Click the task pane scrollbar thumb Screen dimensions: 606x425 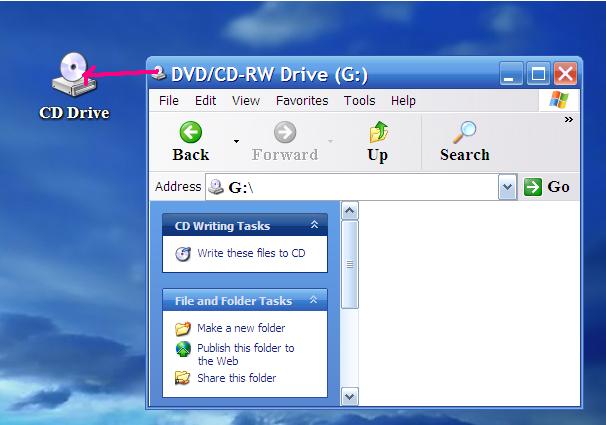click(x=350, y=265)
